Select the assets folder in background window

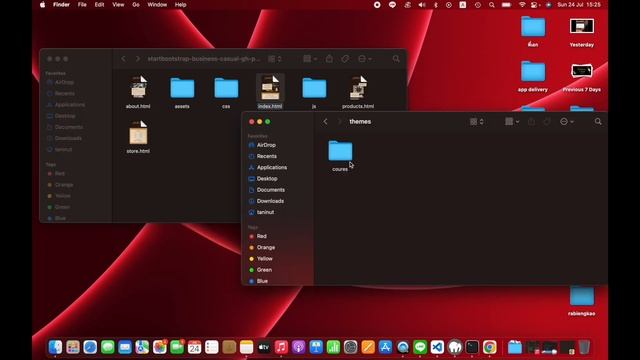[182, 88]
